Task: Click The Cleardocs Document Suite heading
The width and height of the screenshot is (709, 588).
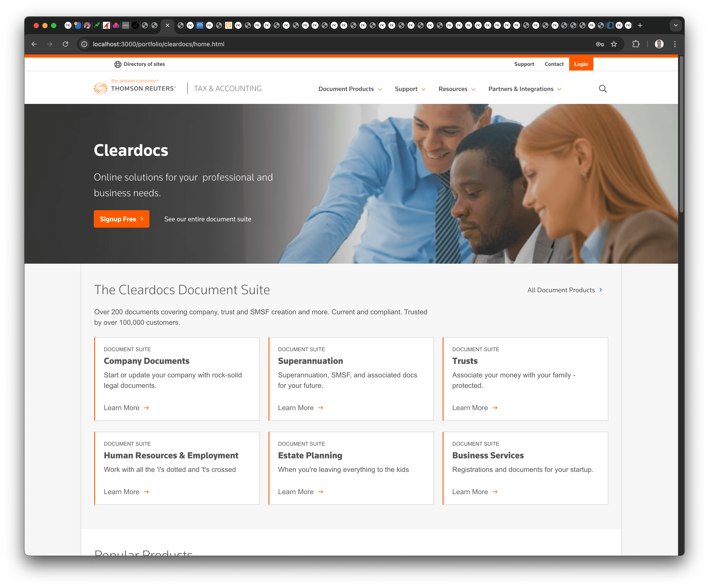Action: click(x=182, y=290)
